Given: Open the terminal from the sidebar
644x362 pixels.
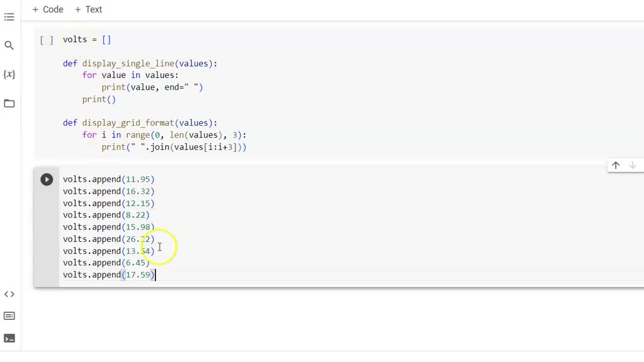Looking at the screenshot, I should coord(9,339).
